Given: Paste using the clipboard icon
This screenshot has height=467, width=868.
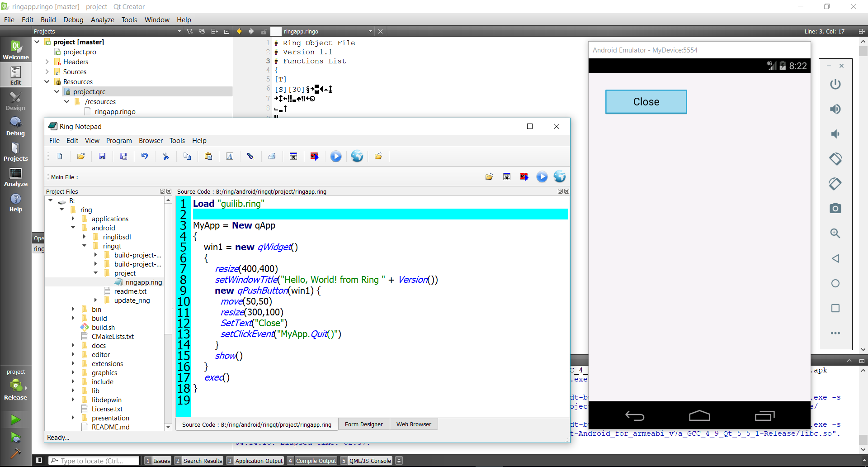Looking at the screenshot, I should click(208, 156).
